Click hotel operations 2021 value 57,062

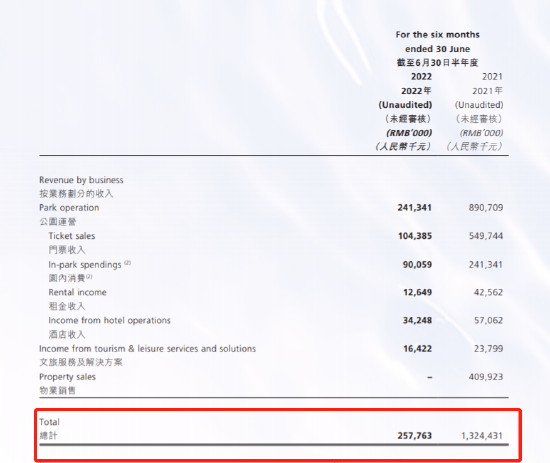pyautogui.click(x=488, y=320)
